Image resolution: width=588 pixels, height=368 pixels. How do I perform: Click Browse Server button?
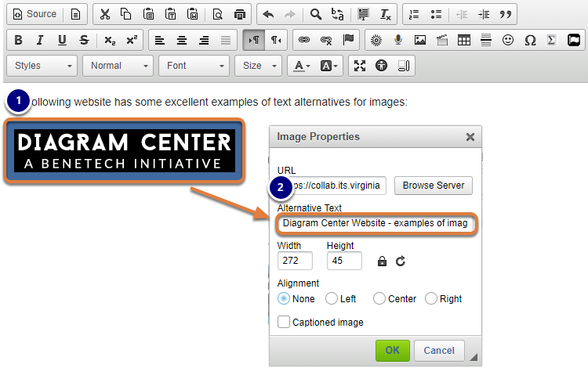point(434,186)
